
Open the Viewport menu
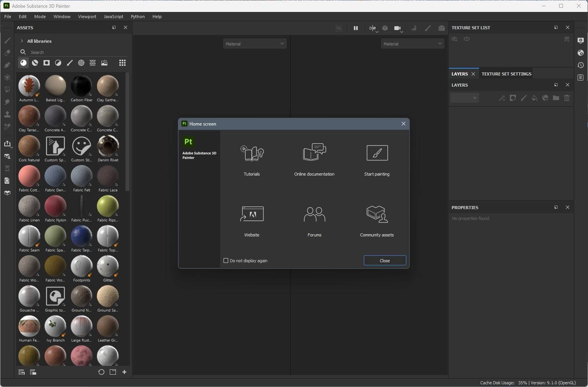(x=87, y=17)
